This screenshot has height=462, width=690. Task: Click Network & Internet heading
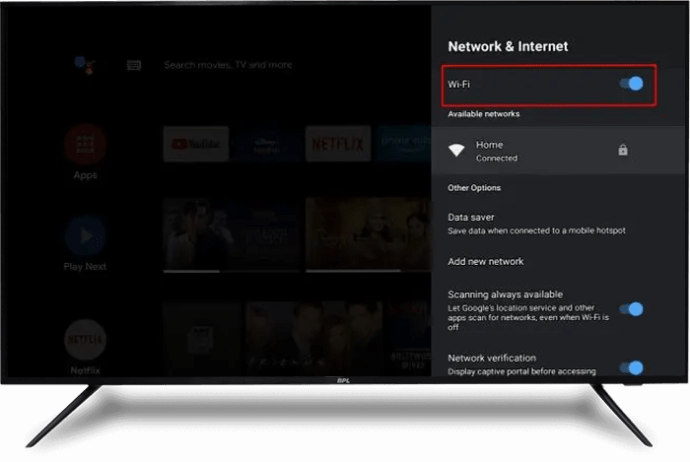pyautogui.click(x=508, y=46)
